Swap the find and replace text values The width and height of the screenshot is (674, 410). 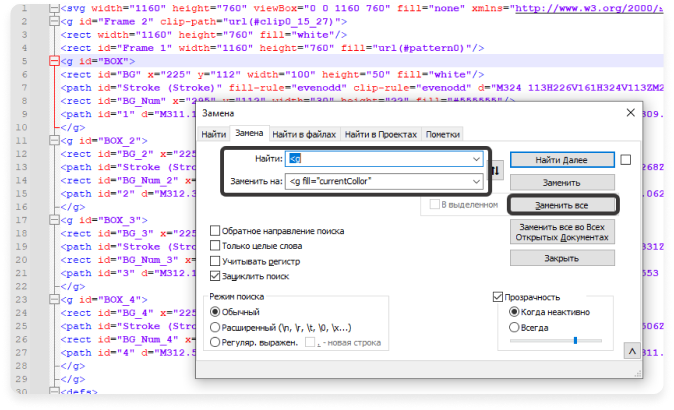pyautogui.click(x=496, y=171)
